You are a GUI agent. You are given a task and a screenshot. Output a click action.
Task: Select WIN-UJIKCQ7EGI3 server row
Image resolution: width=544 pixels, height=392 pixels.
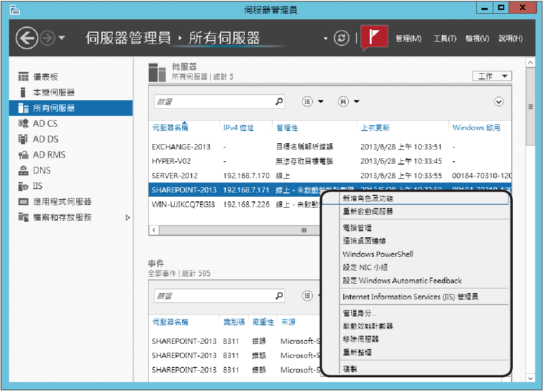(234, 204)
